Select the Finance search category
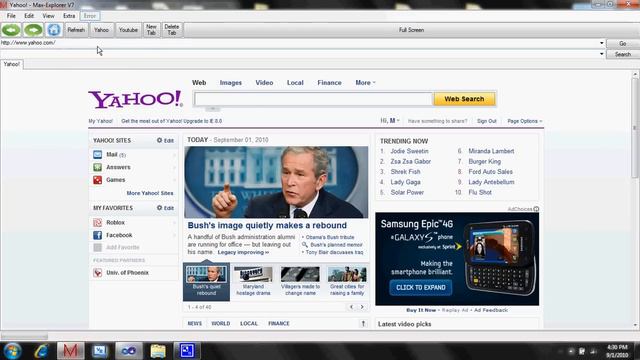 tap(329, 82)
